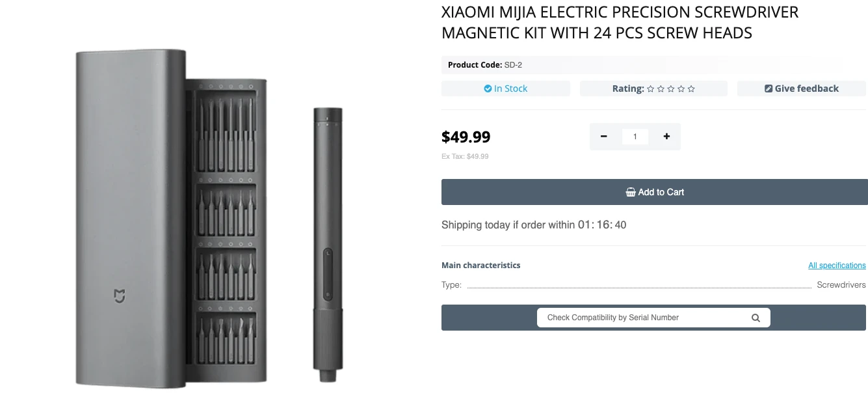Click the fifth rating star
This screenshot has height=397, width=868.
pyautogui.click(x=690, y=89)
